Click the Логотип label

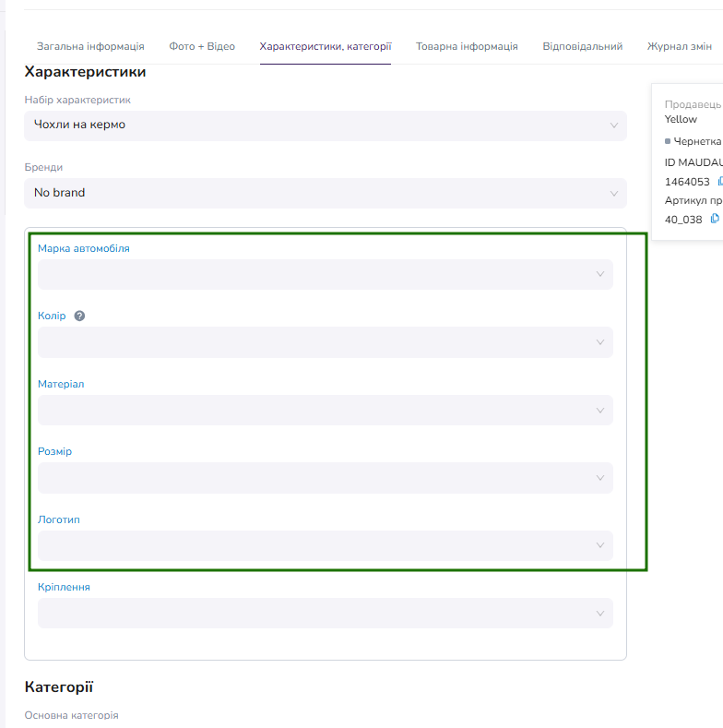coord(58,519)
